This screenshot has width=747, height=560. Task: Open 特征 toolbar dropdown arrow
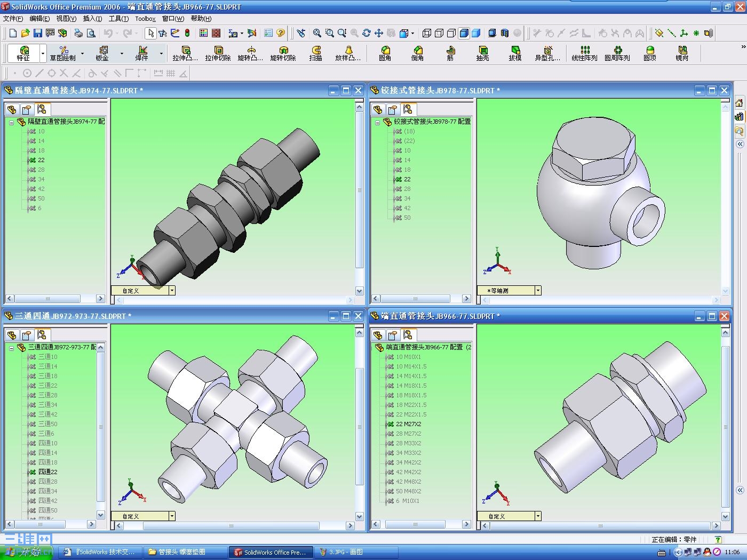(x=43, y=53)
